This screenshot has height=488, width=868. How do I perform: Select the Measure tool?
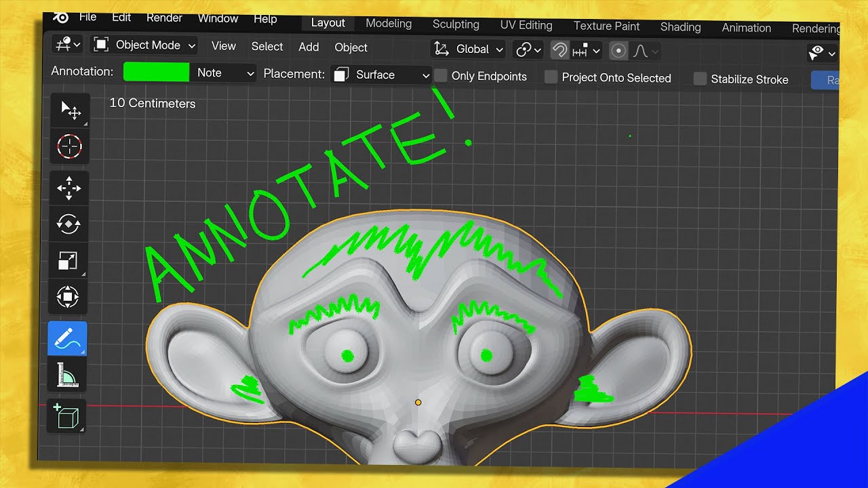[x=66, y=375]
